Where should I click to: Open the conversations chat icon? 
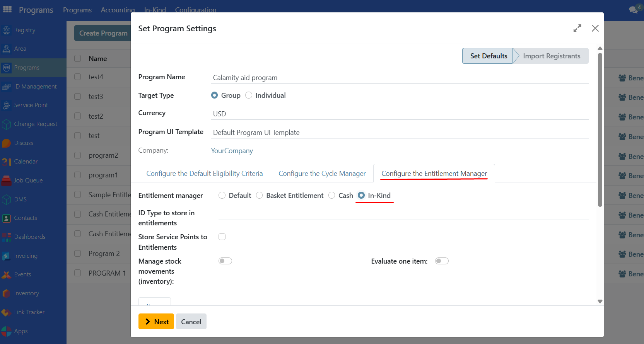633,10
